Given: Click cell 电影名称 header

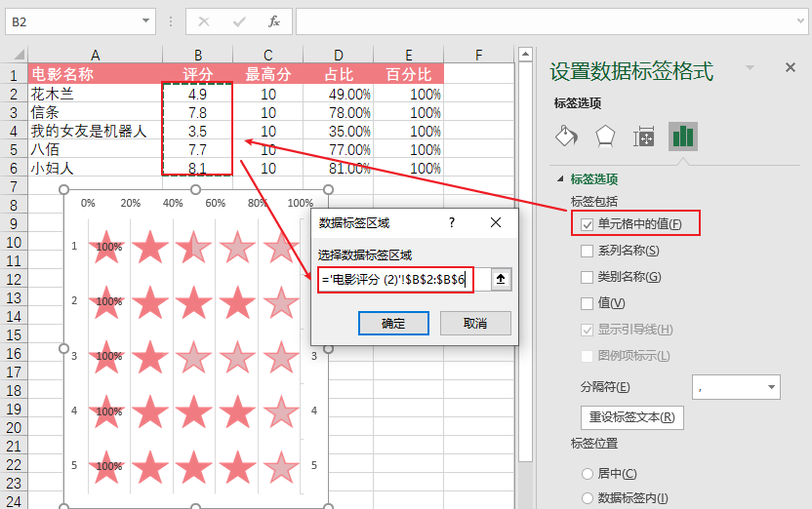Looking at the screenshot, I should click(96, 74).
